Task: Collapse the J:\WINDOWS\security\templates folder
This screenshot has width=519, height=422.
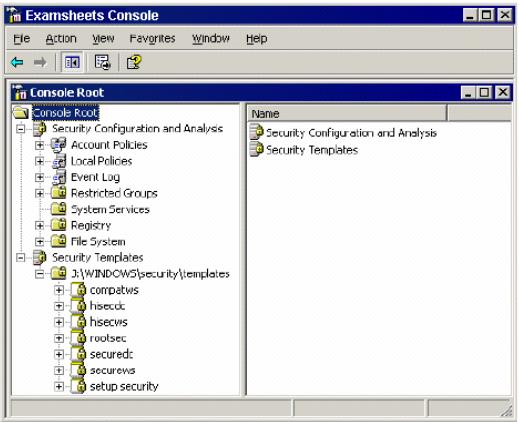Action: click(x=40, y=274)
